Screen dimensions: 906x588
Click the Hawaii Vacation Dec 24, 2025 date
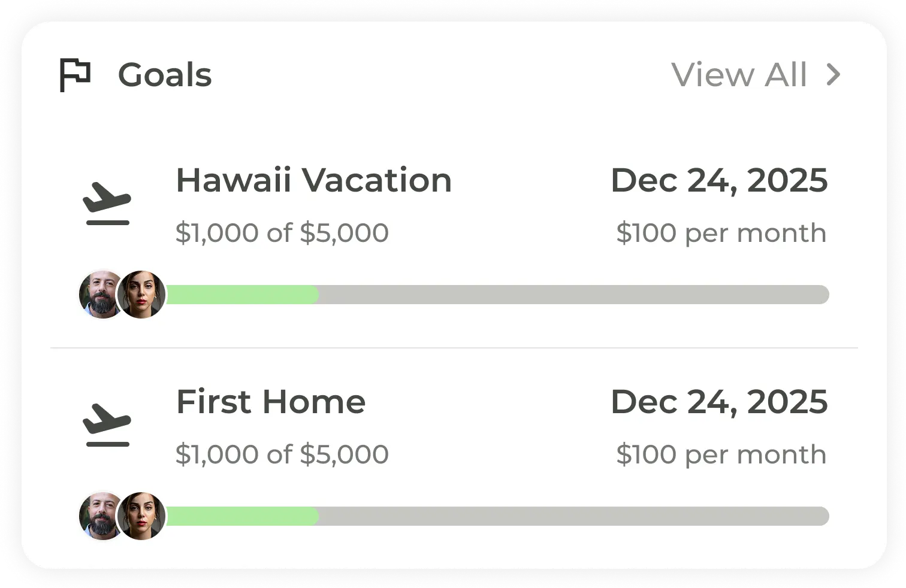pyautogui.click(x=719, y=180)
